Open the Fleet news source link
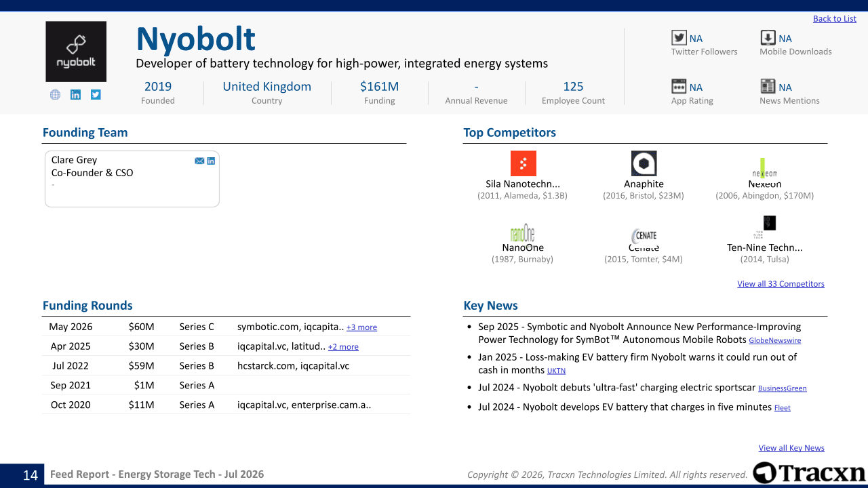 [782, 408]
